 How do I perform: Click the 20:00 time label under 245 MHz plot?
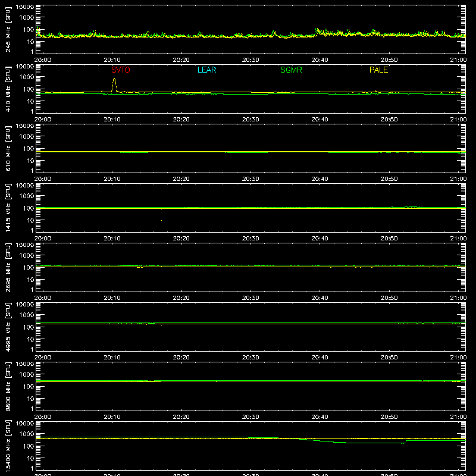(x=43, y=60)
